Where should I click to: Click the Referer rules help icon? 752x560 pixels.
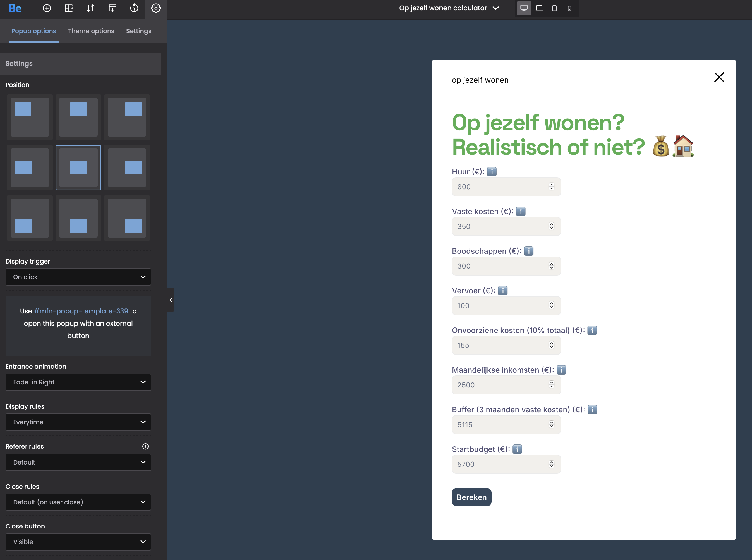145,446
